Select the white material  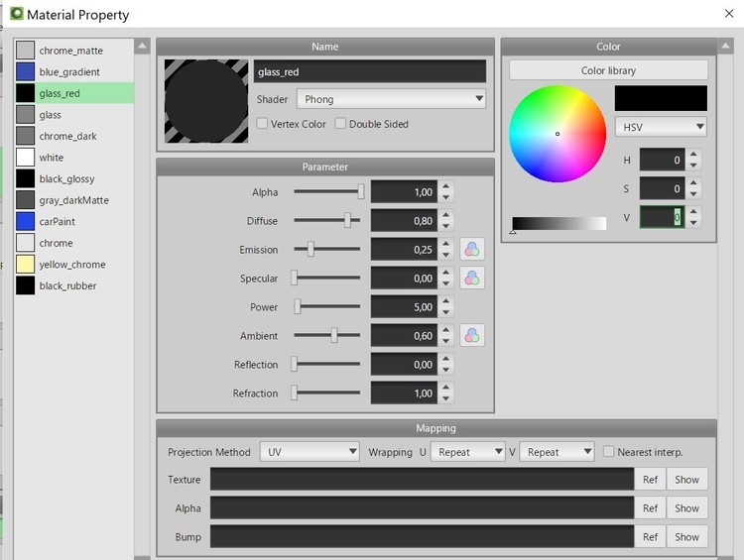point(74,157)
